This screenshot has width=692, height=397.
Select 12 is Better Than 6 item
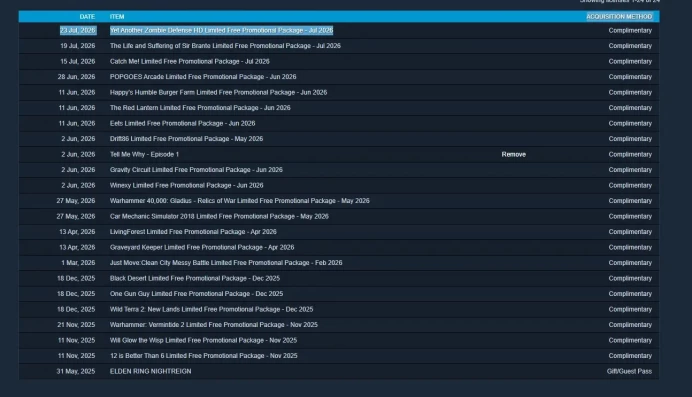[203, 356]
